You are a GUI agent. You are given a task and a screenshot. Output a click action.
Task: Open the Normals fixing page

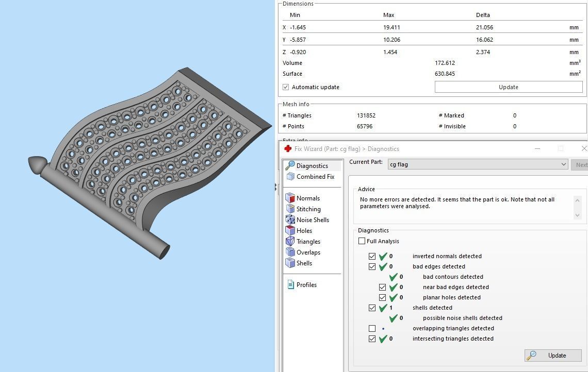pos(308,198)
